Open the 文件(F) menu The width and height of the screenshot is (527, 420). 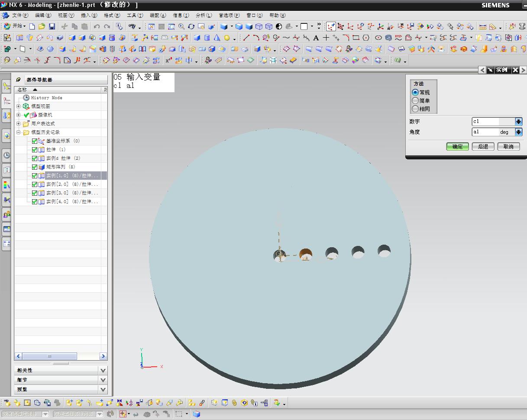(20, 15)
